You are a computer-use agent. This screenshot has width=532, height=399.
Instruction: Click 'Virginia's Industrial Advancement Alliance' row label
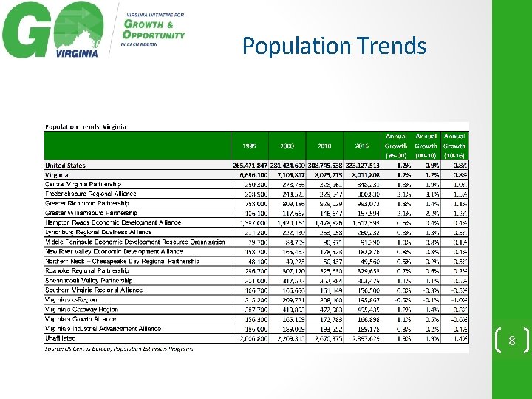click(103, 328)
